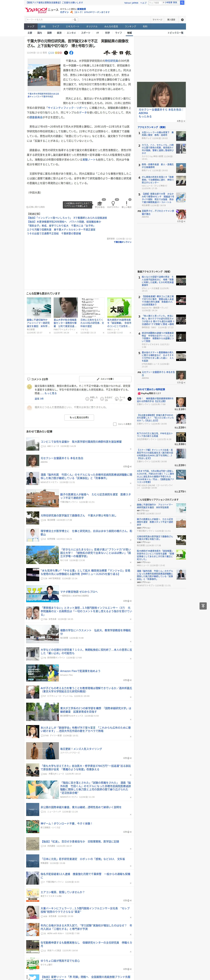Screen dimensions: 210x980
Task: Open the 阪大病院 recommended article thumbnail
Action: coord(119,307)
